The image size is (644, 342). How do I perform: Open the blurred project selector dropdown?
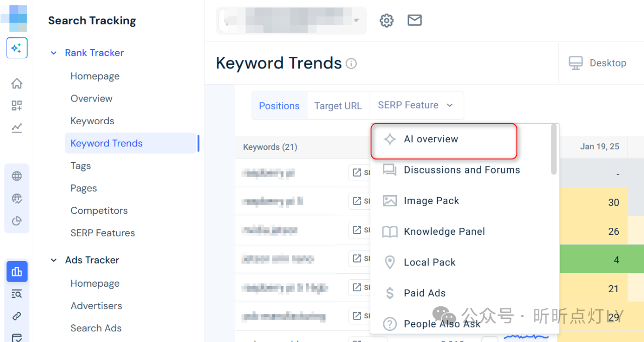[291, 21]
